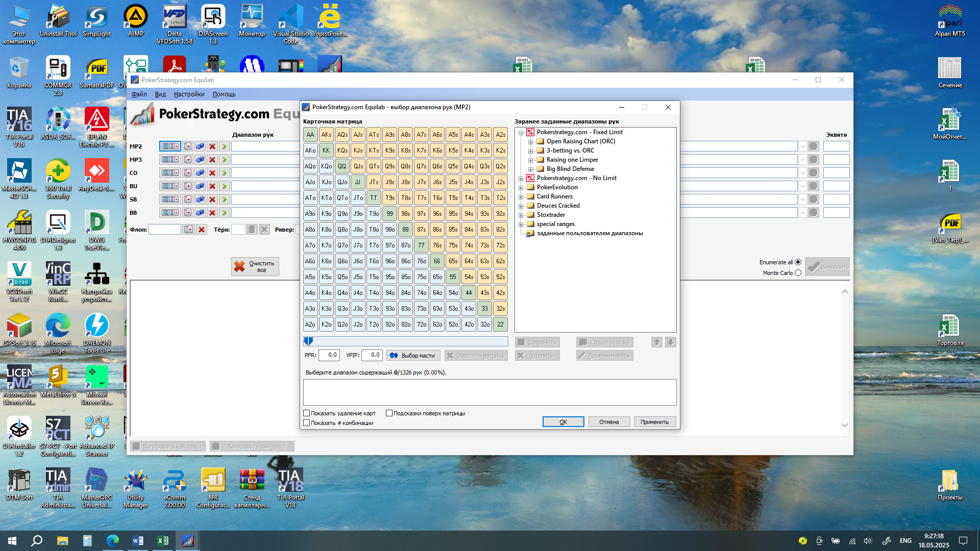980x551 pixels.
Task: Open hand range selector for BB row
Action: coord(170,213)
